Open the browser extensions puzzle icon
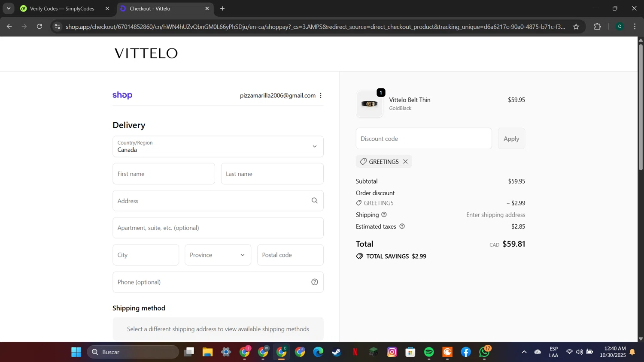The height and width of the screenshot is (362, 644). point(597,27)
